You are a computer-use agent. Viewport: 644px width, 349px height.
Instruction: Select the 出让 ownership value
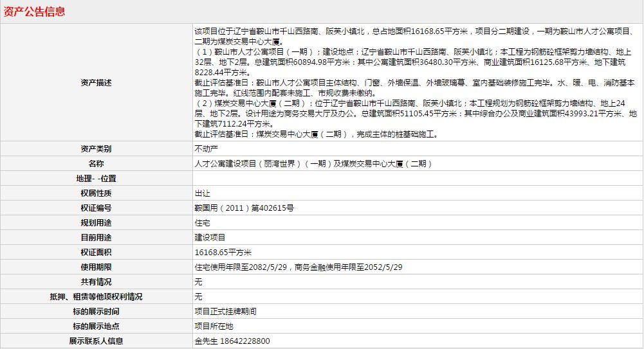(202, 193)
